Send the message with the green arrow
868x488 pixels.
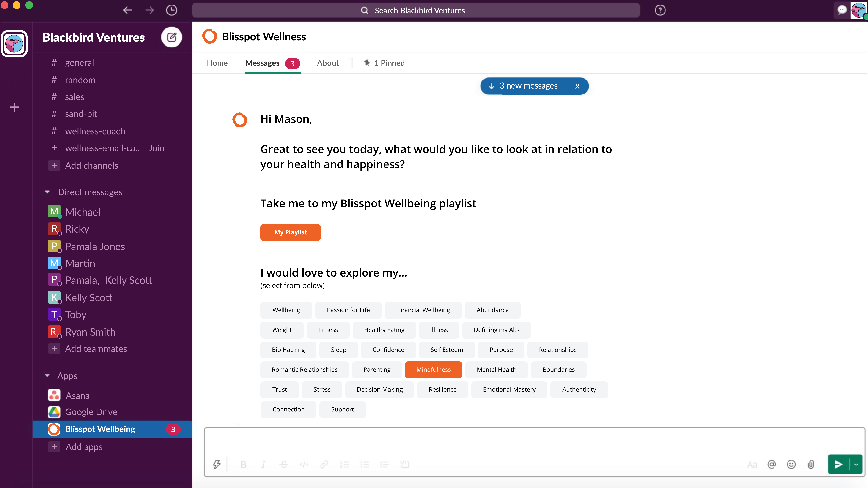(838, 464)
